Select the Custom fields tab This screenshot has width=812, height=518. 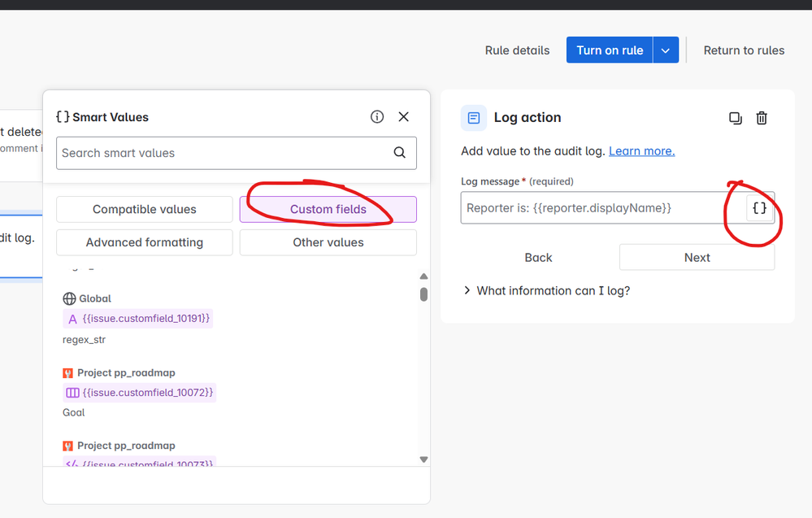point(328,209)
